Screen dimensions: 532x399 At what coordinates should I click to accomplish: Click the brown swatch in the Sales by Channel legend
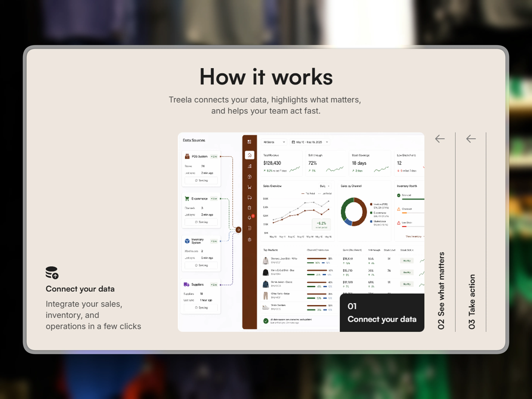pos(371,204)
